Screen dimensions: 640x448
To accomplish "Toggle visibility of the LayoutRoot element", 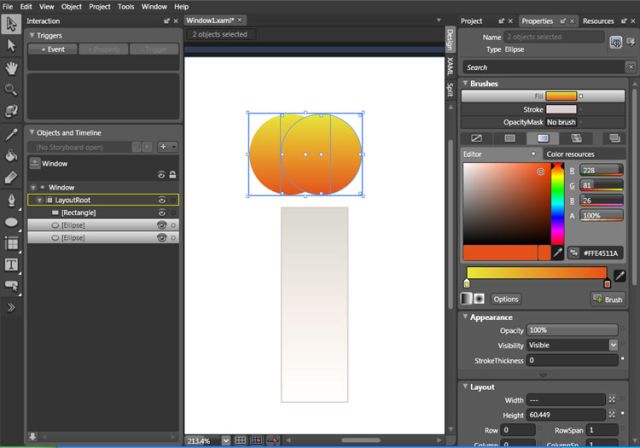I will pyautogui.click(x=161, y=200).
